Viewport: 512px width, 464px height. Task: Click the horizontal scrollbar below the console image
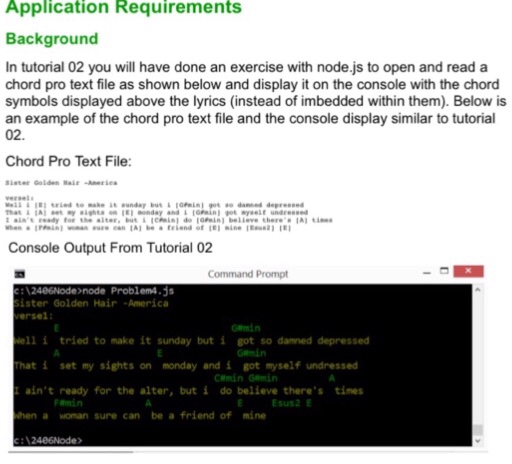coord(71,452)
